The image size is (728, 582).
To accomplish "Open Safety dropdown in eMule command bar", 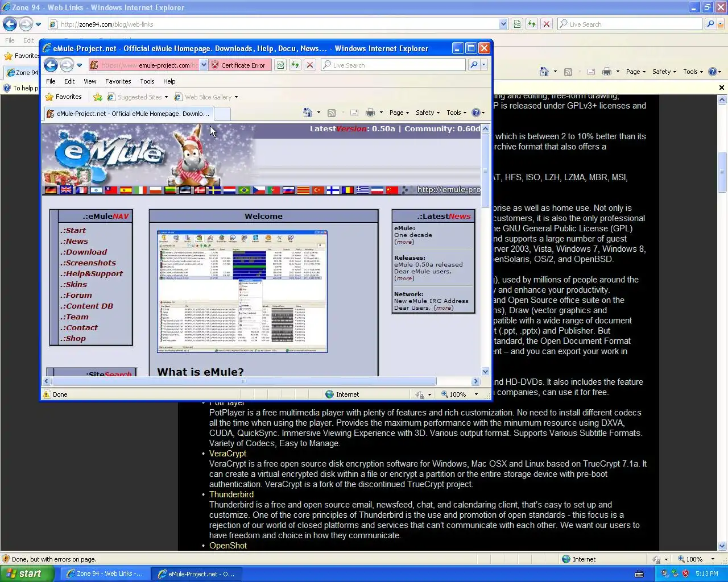I will click(x=428, y=113).
